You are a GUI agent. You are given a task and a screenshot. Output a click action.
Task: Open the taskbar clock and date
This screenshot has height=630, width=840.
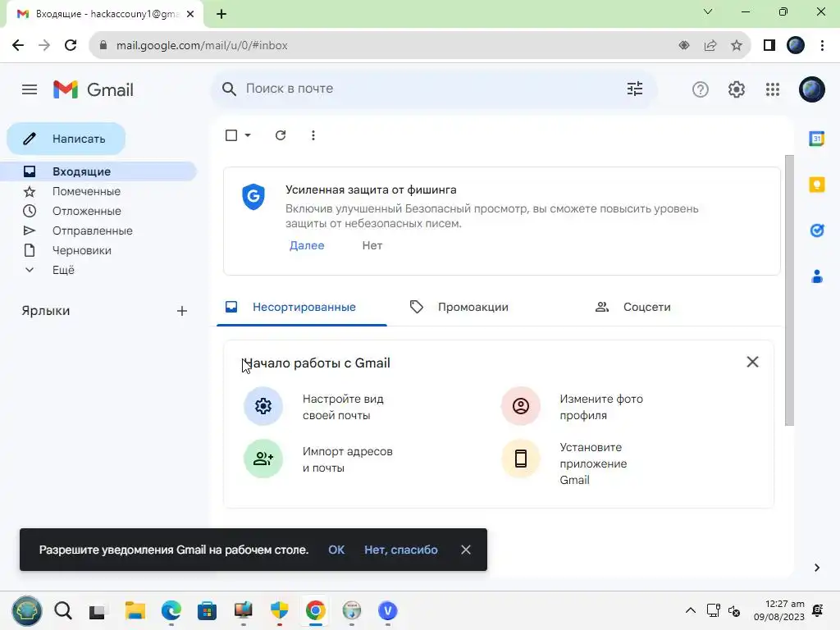click(x=779, y=610)
